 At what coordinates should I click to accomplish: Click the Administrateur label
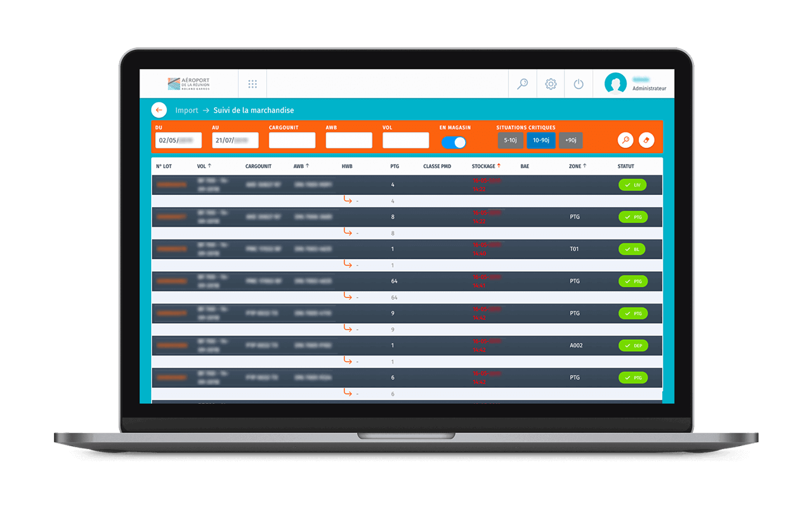tap(649, 89)
